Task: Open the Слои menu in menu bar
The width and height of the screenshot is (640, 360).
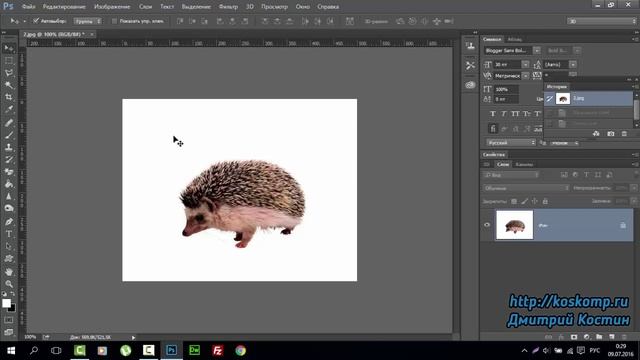Action: [x=145, y=7]
